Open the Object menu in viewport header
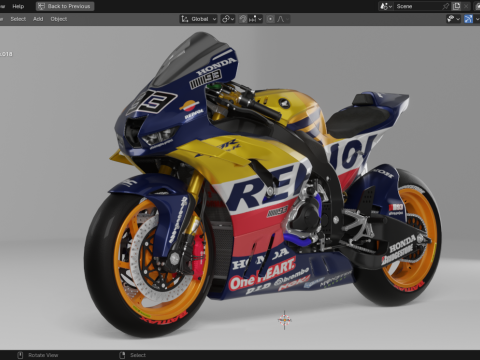The image size is (480, 360). (x=59, y=19)
